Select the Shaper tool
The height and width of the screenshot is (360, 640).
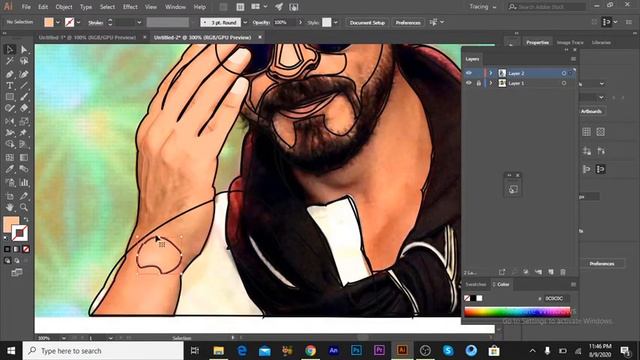(10, 109)
